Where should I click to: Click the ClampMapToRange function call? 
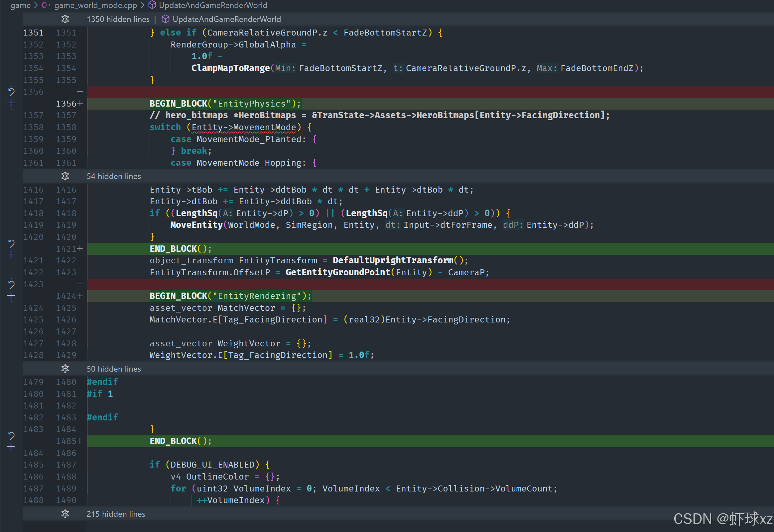click(230, 68)
